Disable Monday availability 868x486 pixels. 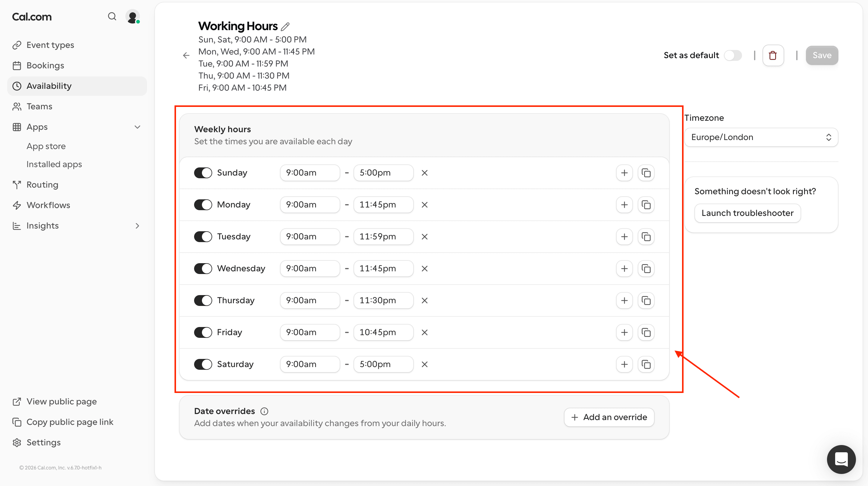click(203, 205)
